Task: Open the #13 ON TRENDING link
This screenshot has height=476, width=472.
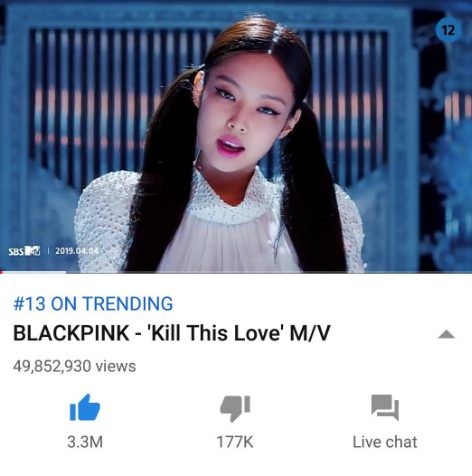Action: (93, 303)
